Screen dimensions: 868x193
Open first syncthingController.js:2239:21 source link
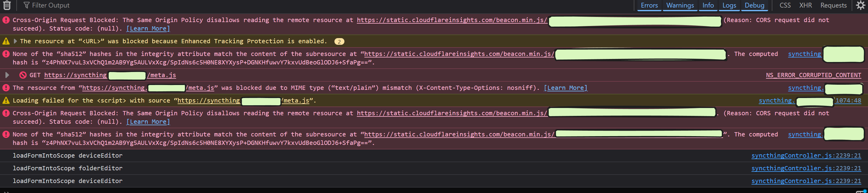point(806,155)
